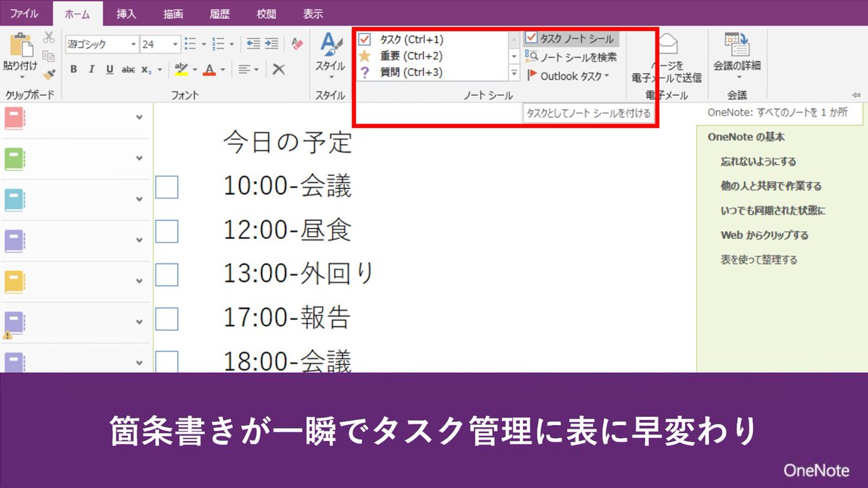Open the numbering style dropdown arrow
Viewport: 868px width, 488px height.
click(231, 44)
